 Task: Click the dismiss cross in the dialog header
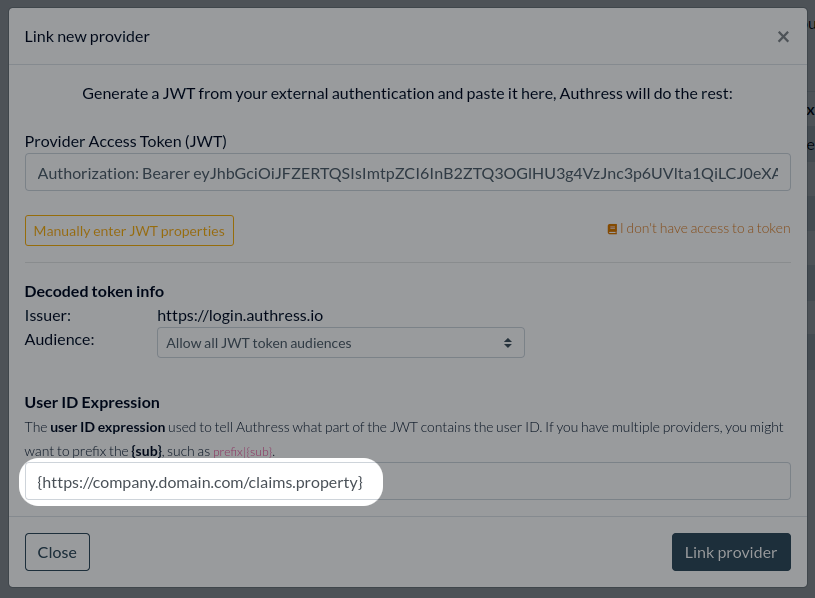(784, 36)
